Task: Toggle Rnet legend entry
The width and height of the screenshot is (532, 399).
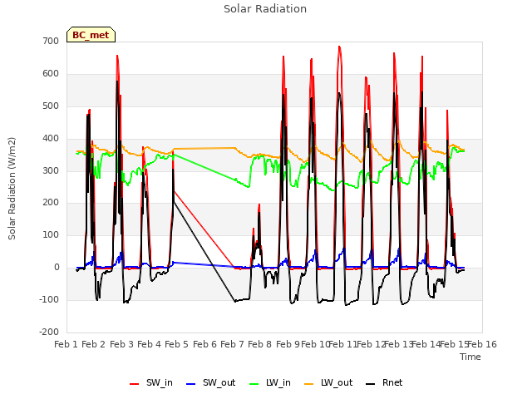Action: coord(384,382)
